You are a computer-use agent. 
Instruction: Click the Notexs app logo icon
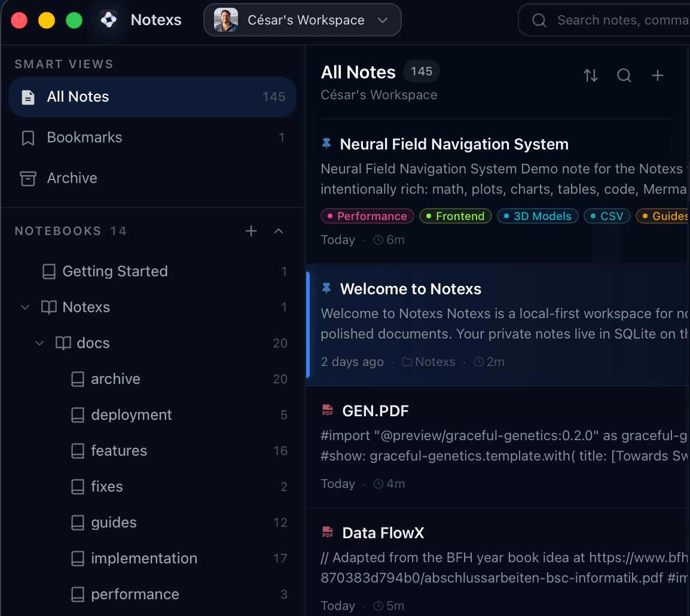(109, 20)
